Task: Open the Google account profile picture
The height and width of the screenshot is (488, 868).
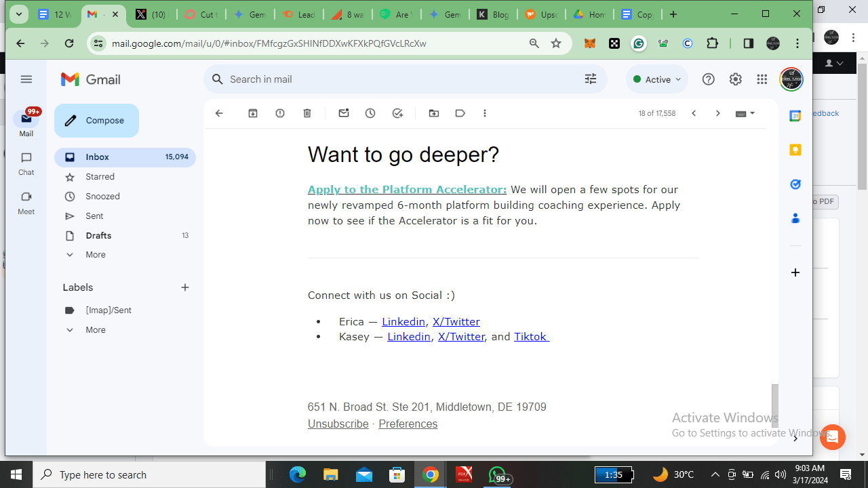Action: point(791,79)
